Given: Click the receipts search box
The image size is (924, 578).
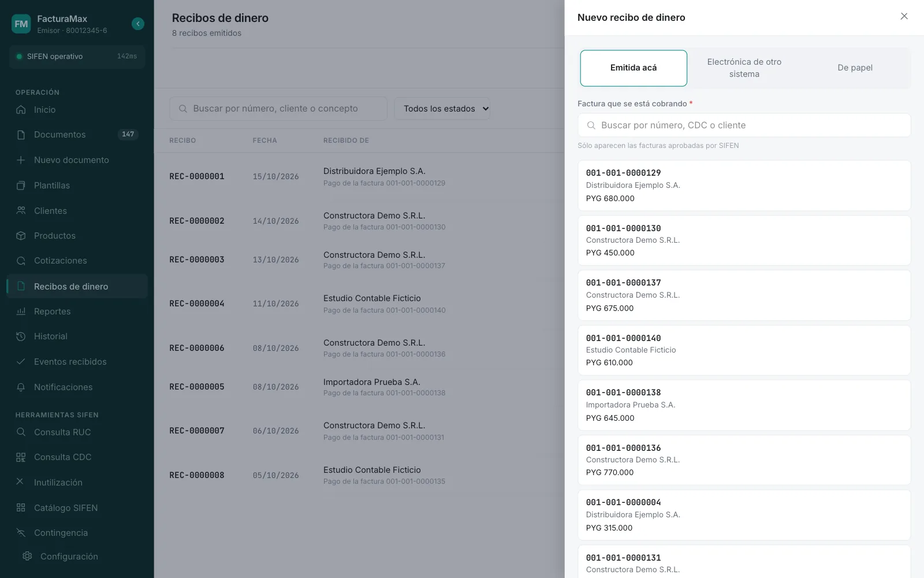Looking at the screenshot, I should (x=278, y=109).
